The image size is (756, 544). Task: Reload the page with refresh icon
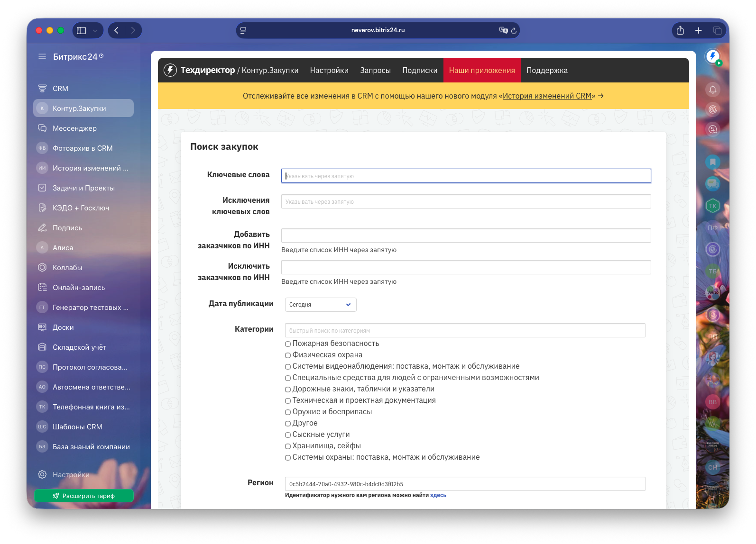point(514,30)
